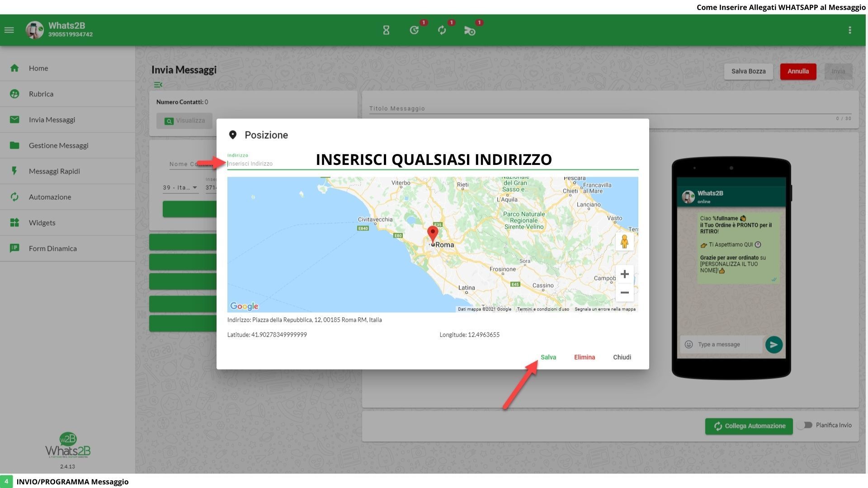The width and height of the screenshot is (868, 488).
Task: Open Gestione Messaggi in the sidebar
Action: [68, 145]
